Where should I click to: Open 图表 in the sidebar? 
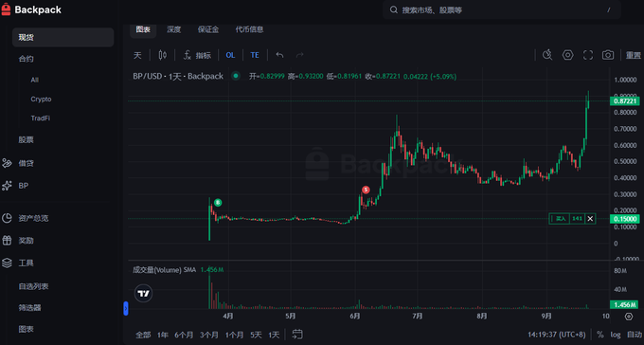point(26,329)
